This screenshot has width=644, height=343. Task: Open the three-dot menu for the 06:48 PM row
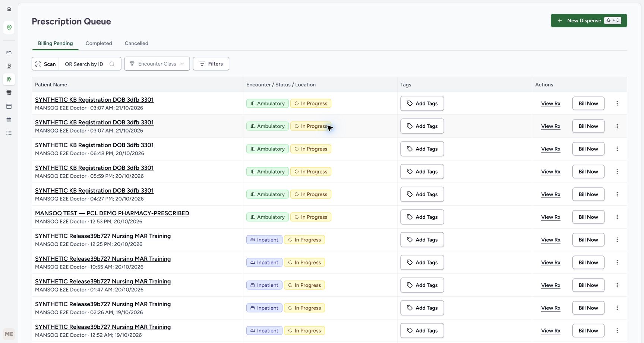pyautogui.click(x=617, y=149)
